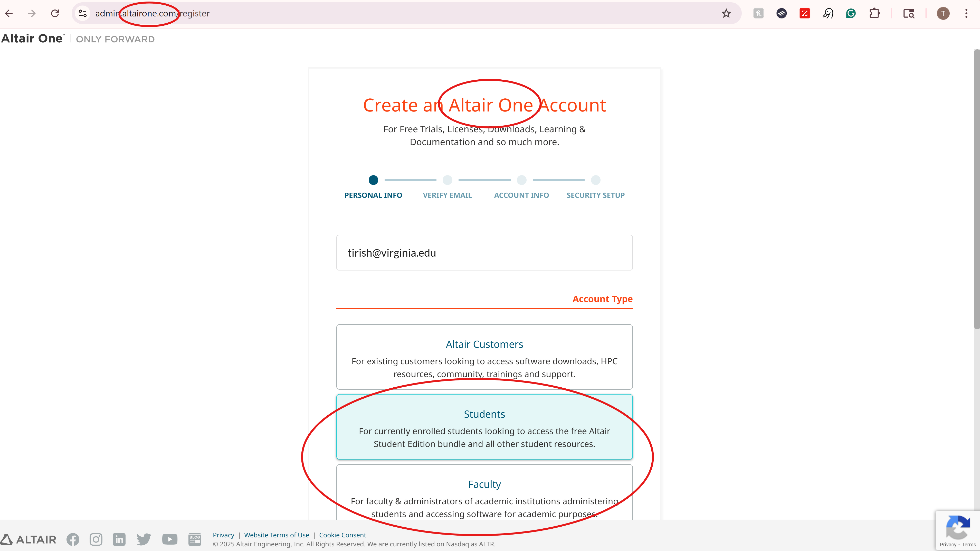The height and width of the screenshot is (551, 980).
Task: Visit Altair's Twitter page
Action: tap(144, 539)
